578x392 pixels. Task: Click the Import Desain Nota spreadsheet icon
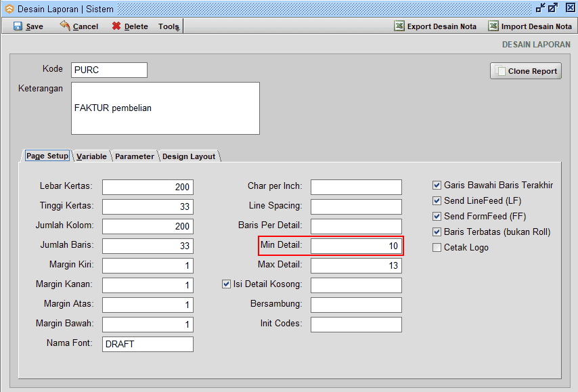point(493,26)
